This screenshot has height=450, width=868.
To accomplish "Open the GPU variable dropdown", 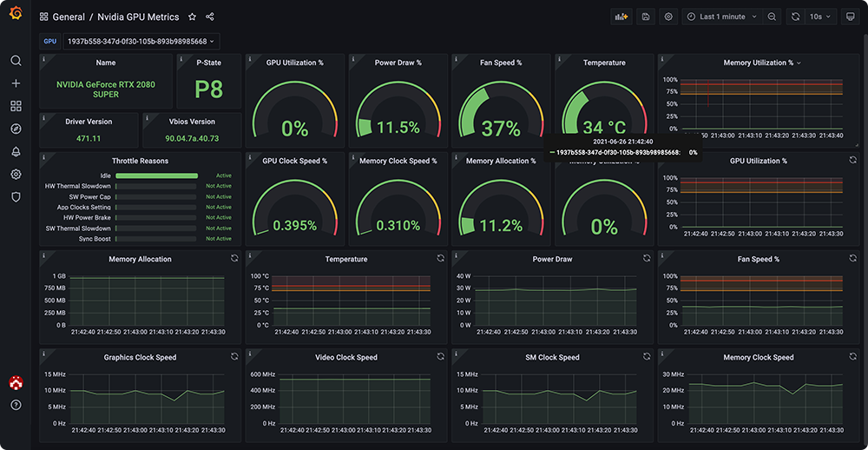I will pos(141,41).
